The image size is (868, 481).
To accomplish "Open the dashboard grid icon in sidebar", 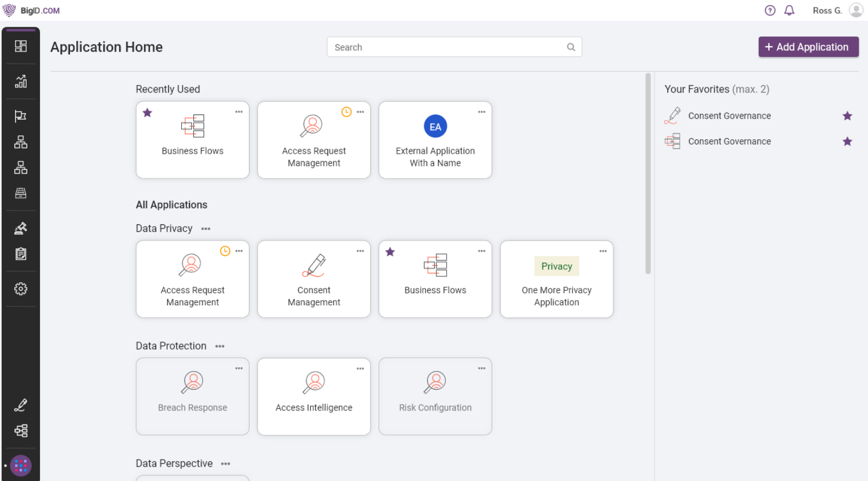I will pyautogui.click(x=21, y=45).
